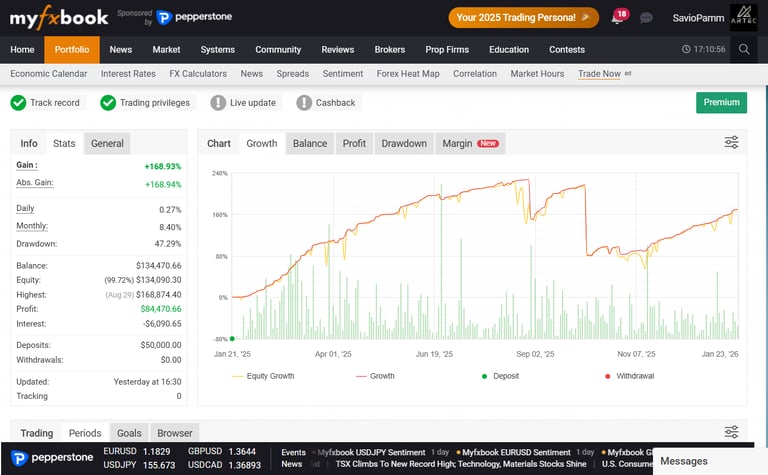
Task: Open FX Calculators link
Action: coord(198,74)
